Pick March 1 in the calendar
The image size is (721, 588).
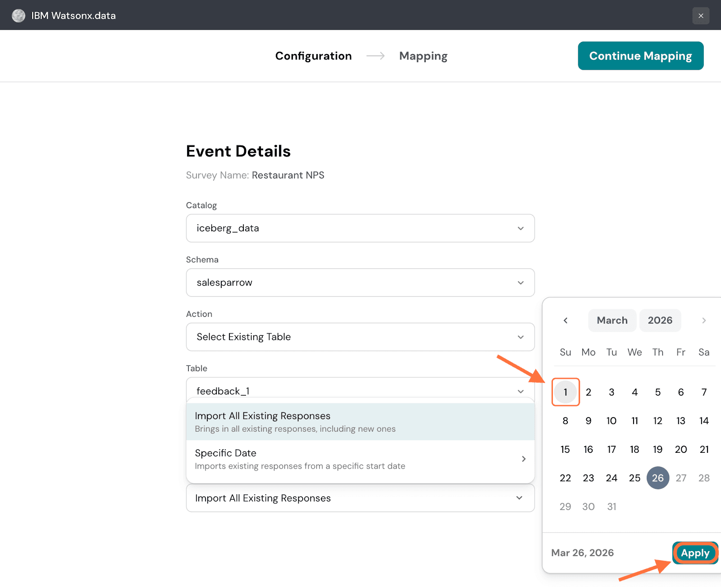click(x=566, y=392)
